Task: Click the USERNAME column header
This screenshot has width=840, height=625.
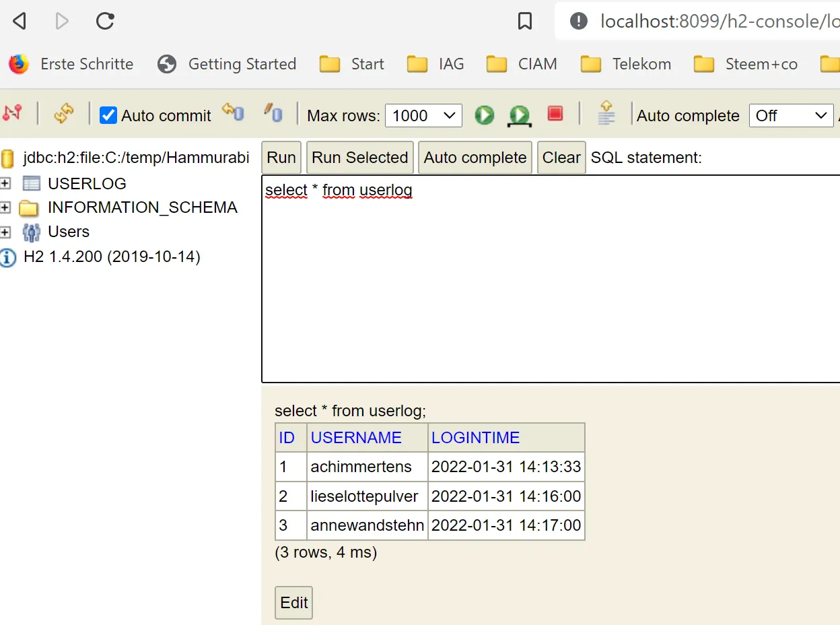Action: point(356,438)
